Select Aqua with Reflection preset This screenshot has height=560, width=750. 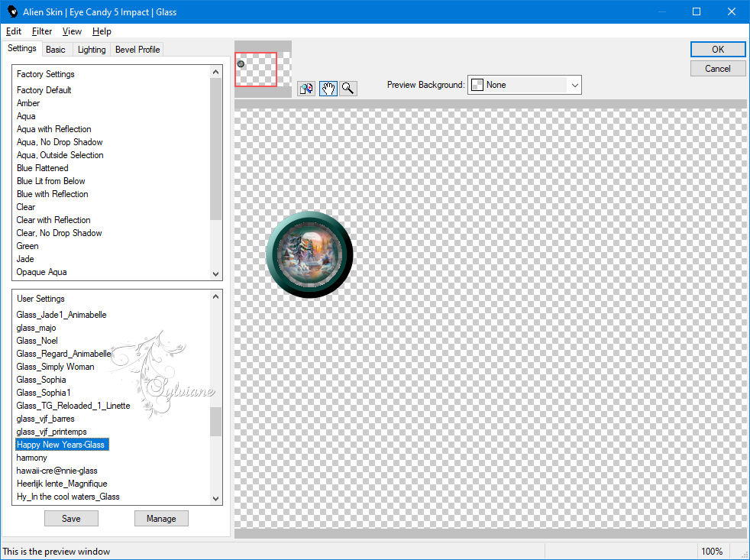[x=53, y=129]
